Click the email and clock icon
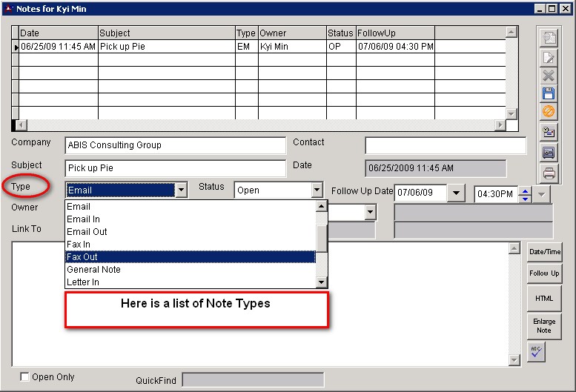The width and height of the screenshot is (576, 392). (x=549, y=132)
